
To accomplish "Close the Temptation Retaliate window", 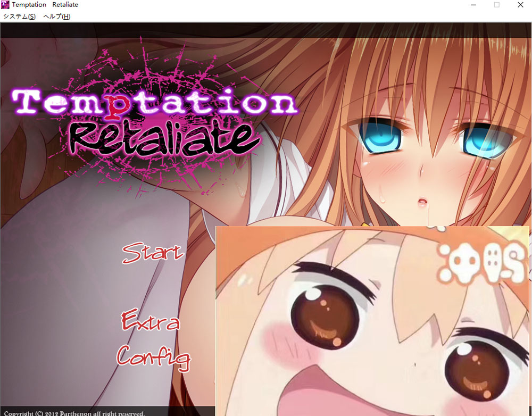I will pyautogui.click(x=520, y=5).
